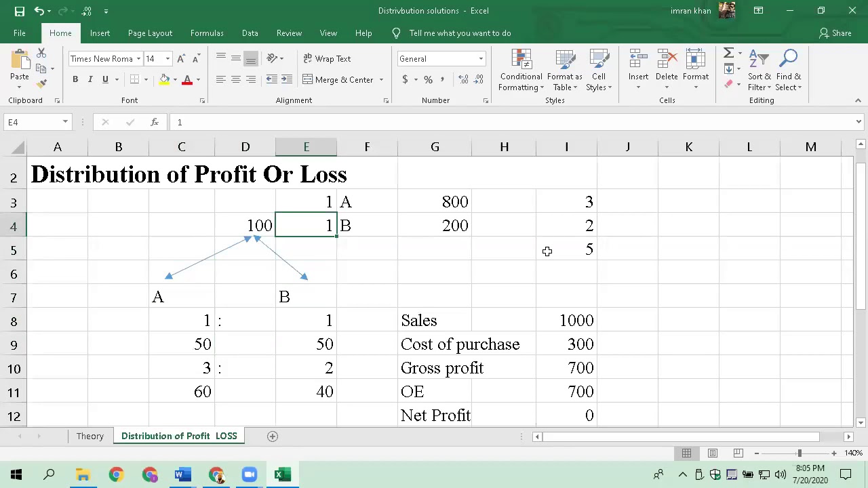Activate the Format Painter brush

pyautogui.click(x=41, y=83)
